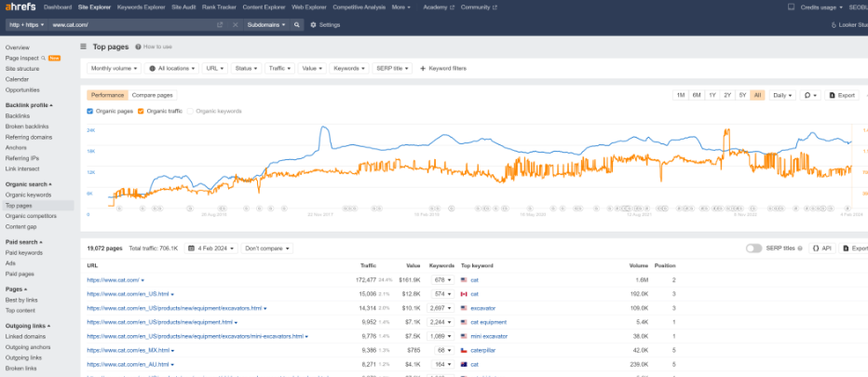The width and height of the screenshot is (868, 377).
Task: Switch to the Compare pages tab
Action: pyautogui.click(x=152, y=95)
